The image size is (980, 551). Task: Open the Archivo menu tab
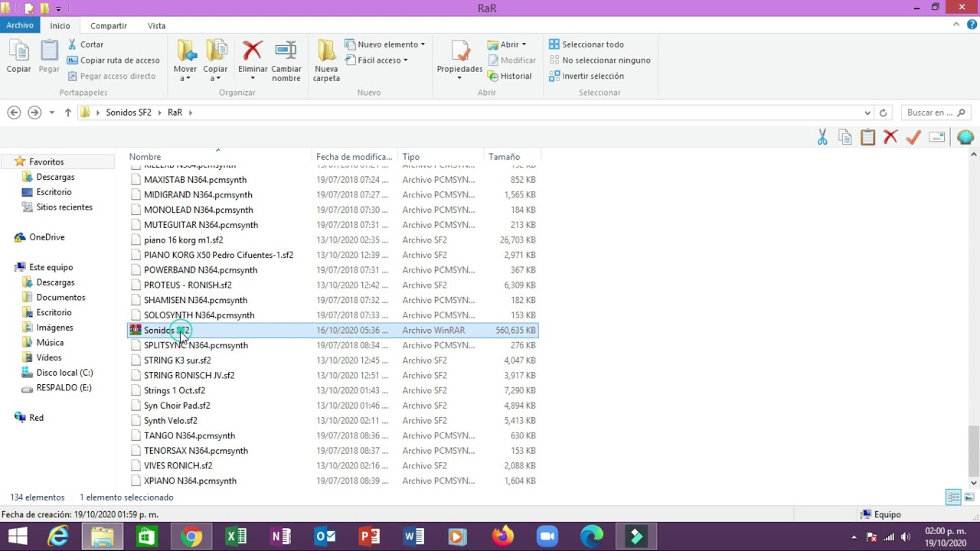(x=20, y=25)
